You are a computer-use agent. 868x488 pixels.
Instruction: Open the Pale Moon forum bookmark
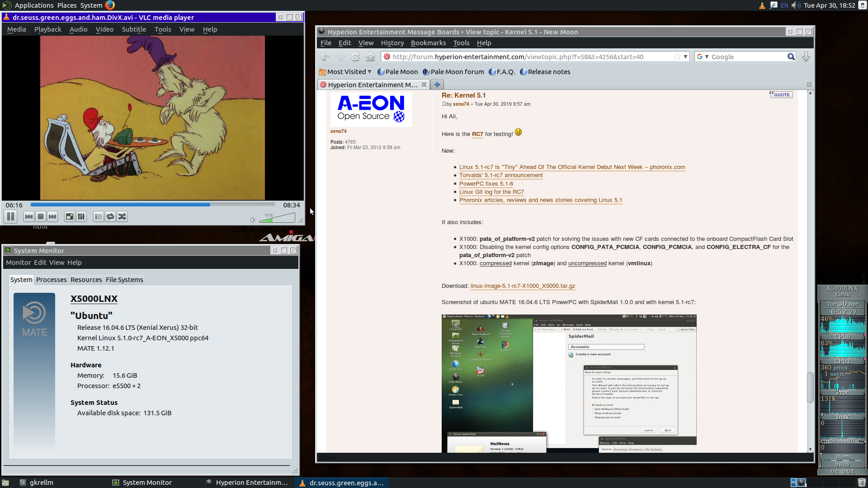(453, 72)
